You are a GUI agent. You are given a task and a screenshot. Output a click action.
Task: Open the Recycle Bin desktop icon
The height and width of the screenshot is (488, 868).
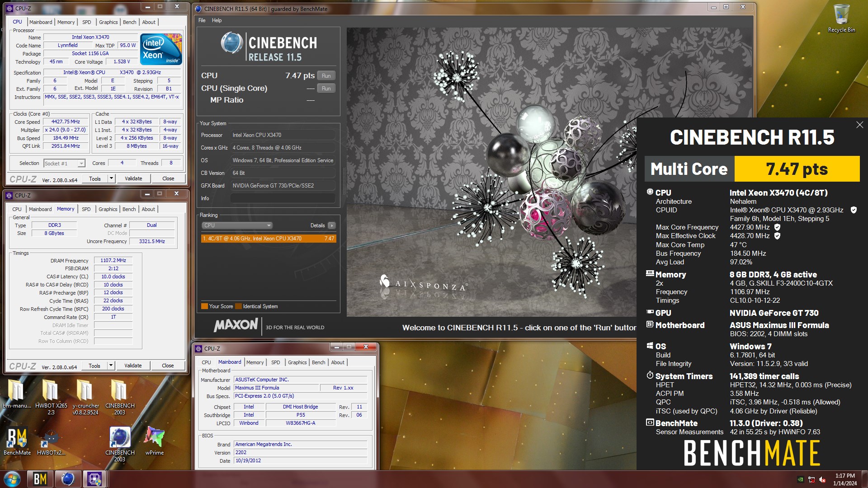[841, 18]
